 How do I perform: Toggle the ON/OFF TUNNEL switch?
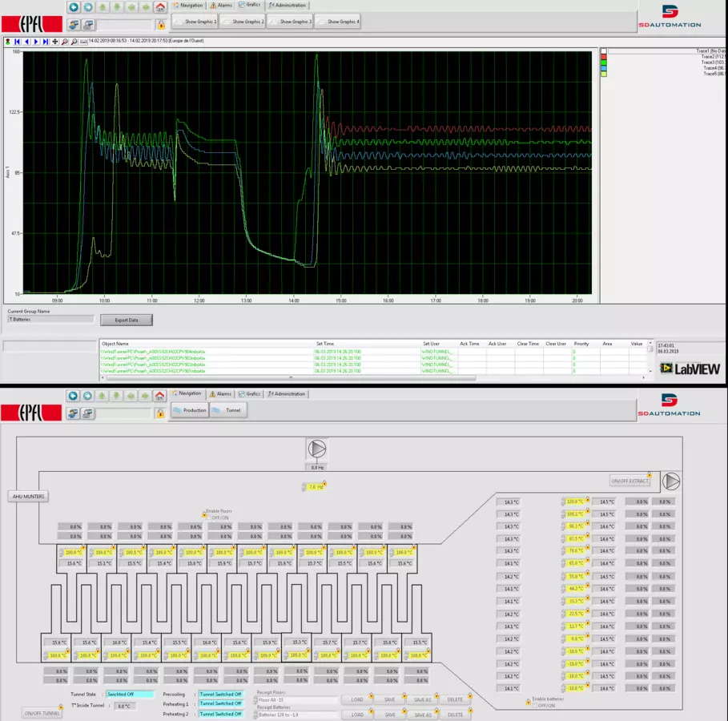pos(42,713)
